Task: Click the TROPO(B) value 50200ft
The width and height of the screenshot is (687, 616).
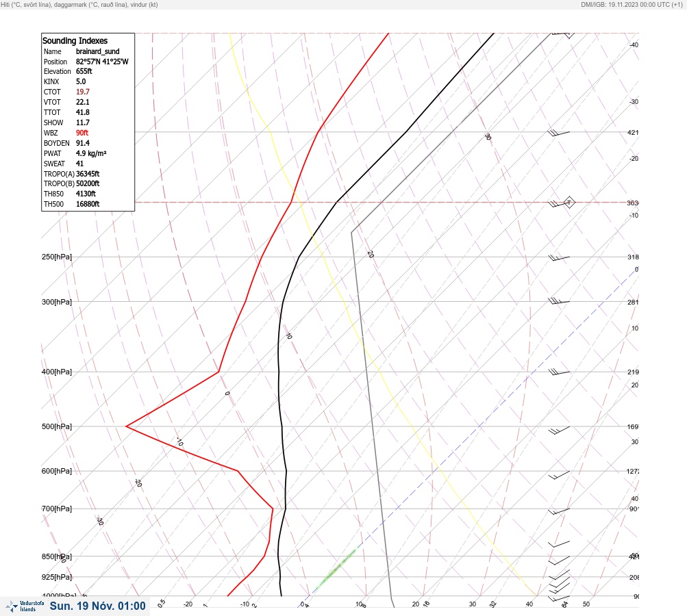Action: point(88,183)
